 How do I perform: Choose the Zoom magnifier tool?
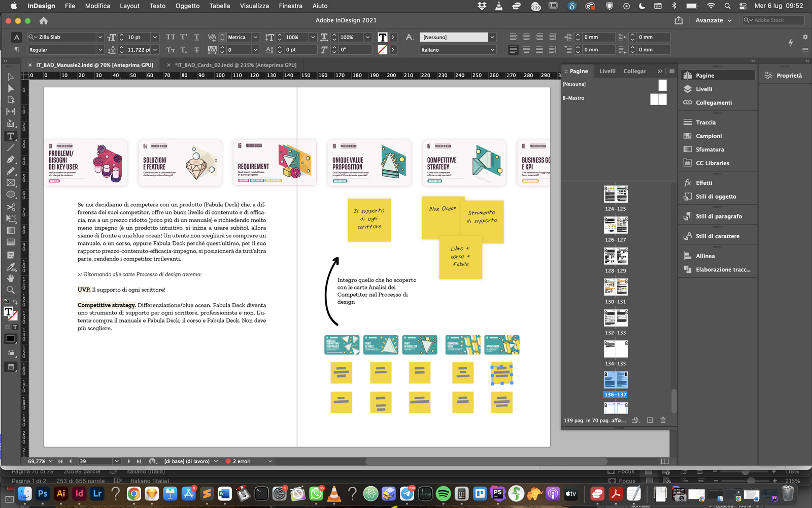point(11,290)
